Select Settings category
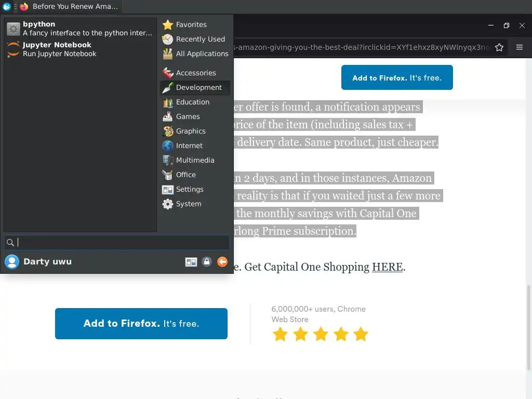 coord(195,189)
